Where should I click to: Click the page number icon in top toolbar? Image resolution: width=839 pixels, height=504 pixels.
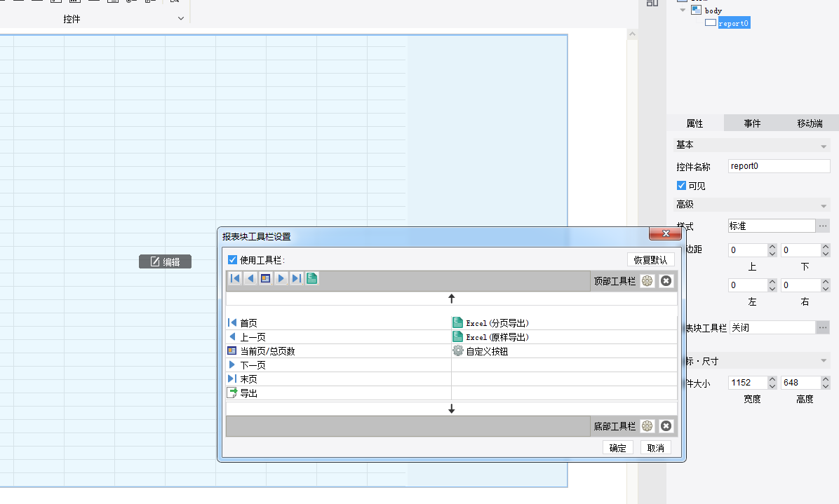coord(265,278)
